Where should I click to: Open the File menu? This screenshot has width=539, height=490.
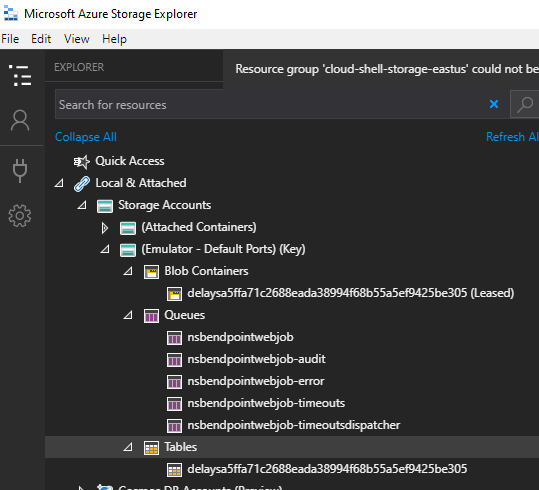tap(10, 39)
